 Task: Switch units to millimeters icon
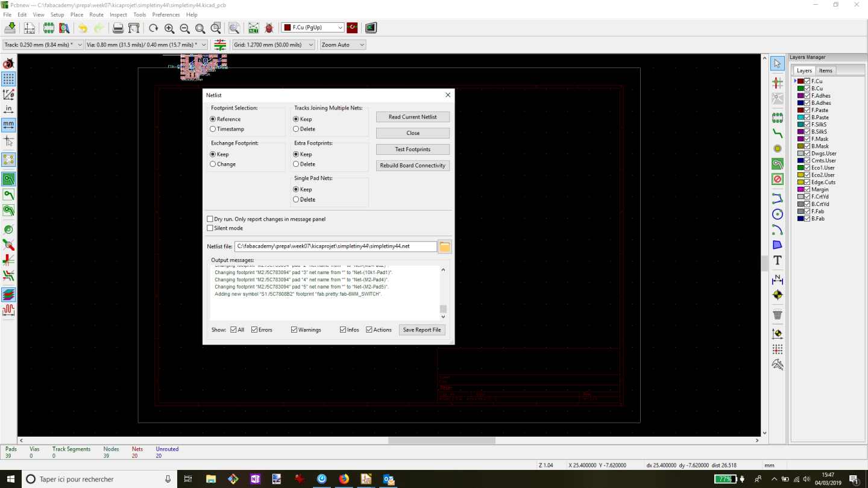coord(8,125)
